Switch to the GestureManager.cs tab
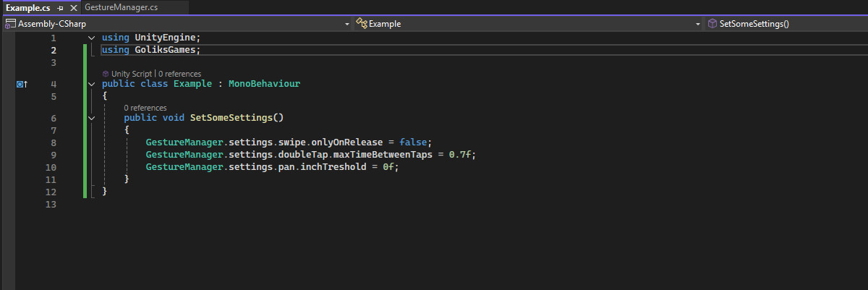Screen dimensions: 868x290 click(x=121, y=7)
